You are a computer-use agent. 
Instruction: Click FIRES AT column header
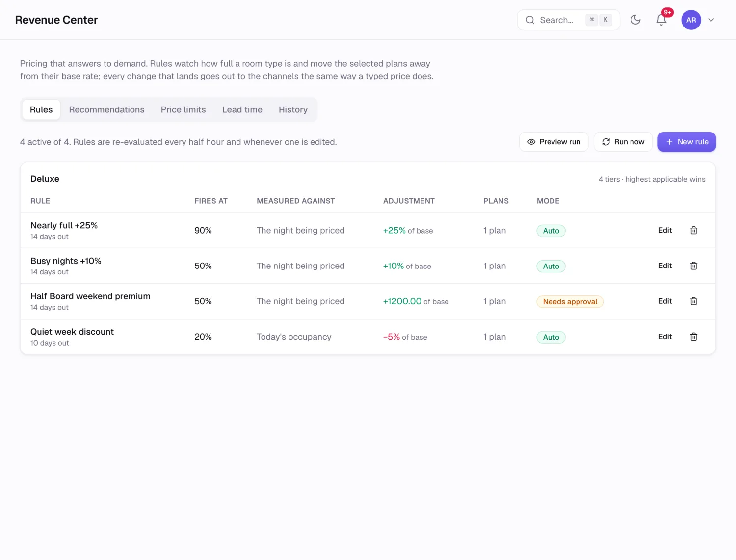tap(211, 201)
